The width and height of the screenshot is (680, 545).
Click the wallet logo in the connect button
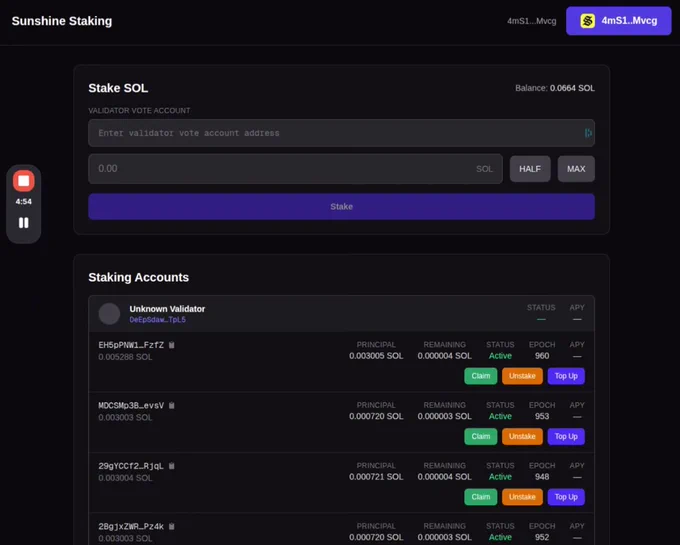[x=588, y=21]
